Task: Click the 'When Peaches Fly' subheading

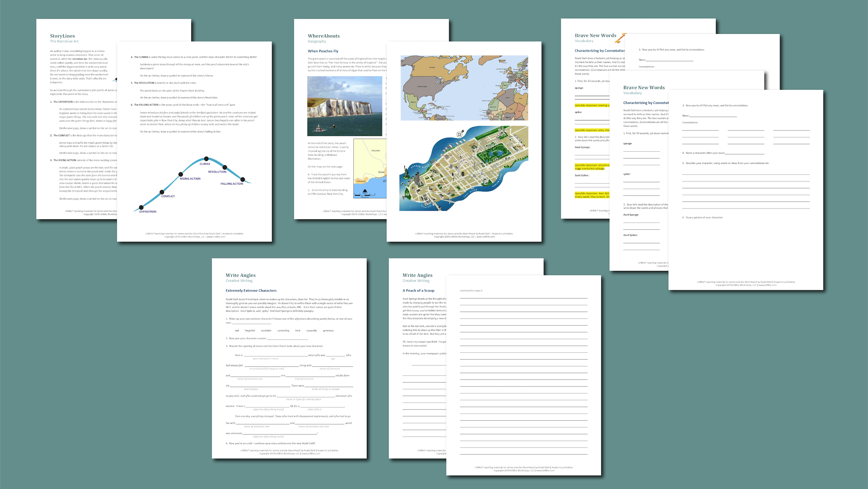Action: tap(323, 51)
